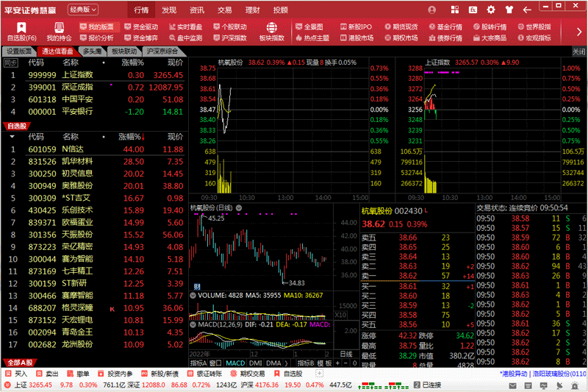Image resolution: width=588 pixels, height=392 pixels.
Task: Open 股转行情 in the toolbar
Action: 490,26
